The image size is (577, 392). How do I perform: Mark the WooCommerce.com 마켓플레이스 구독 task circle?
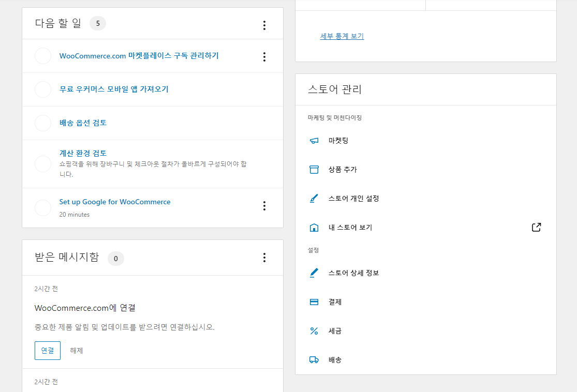coord(43,56)
